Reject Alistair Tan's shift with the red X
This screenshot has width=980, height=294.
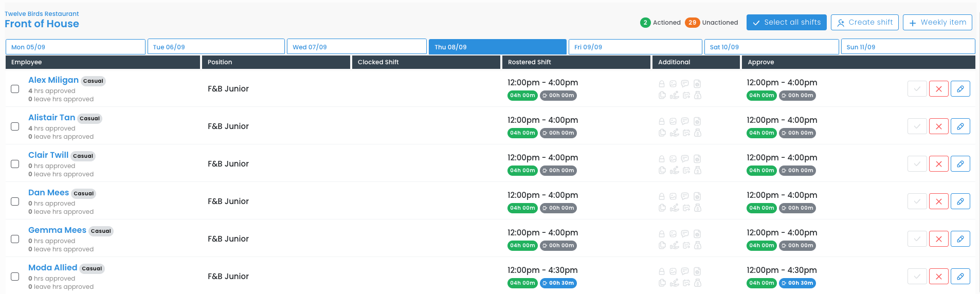tap(938, 126)
